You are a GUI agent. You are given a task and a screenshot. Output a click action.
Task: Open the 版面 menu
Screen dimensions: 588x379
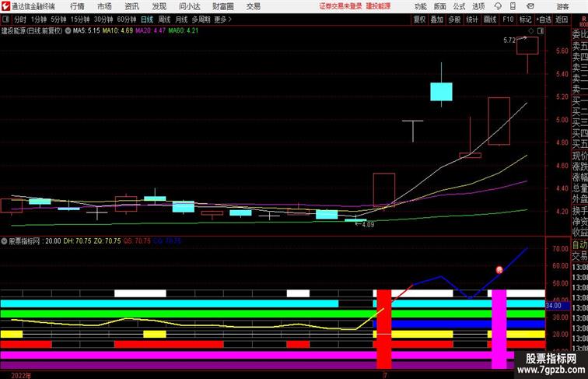click(x=440, y=6)
